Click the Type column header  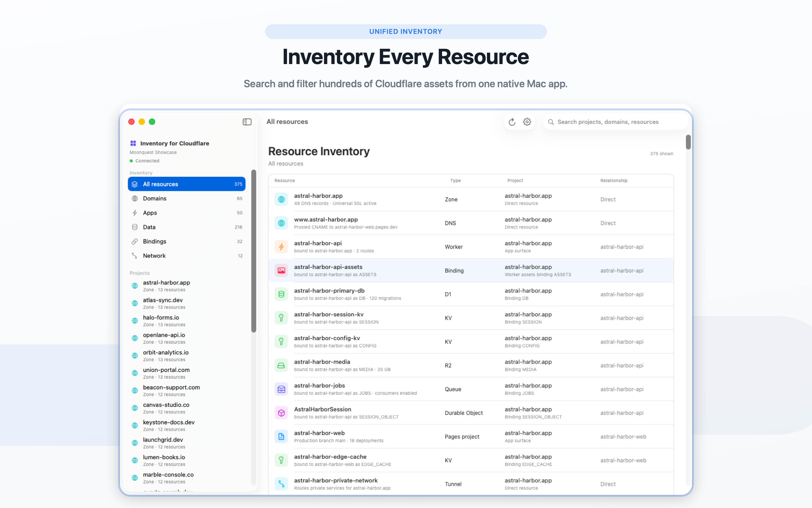tap(455, 180)
